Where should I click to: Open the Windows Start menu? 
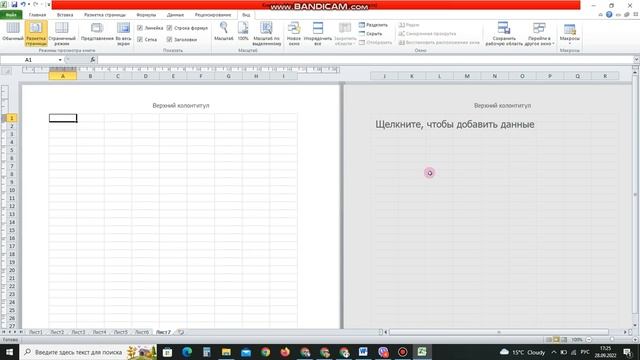coord(9,352)
